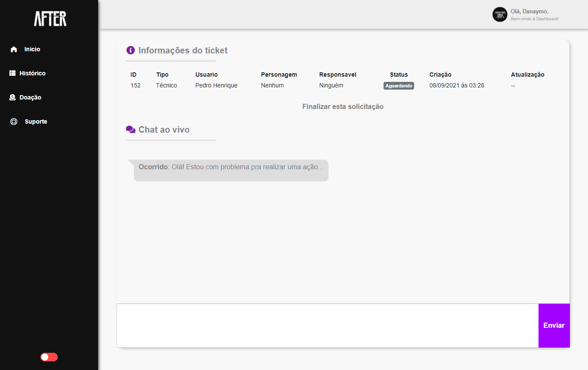Select the Histórico menu entry
The image size is (588, 370).
tap(33, 73)
